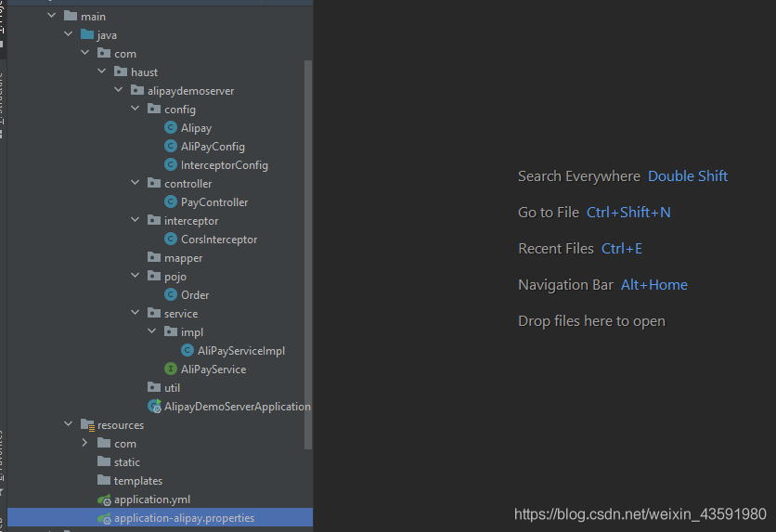
Task: Select the AliPayServiceImpl class
Action: click(240, 351)
